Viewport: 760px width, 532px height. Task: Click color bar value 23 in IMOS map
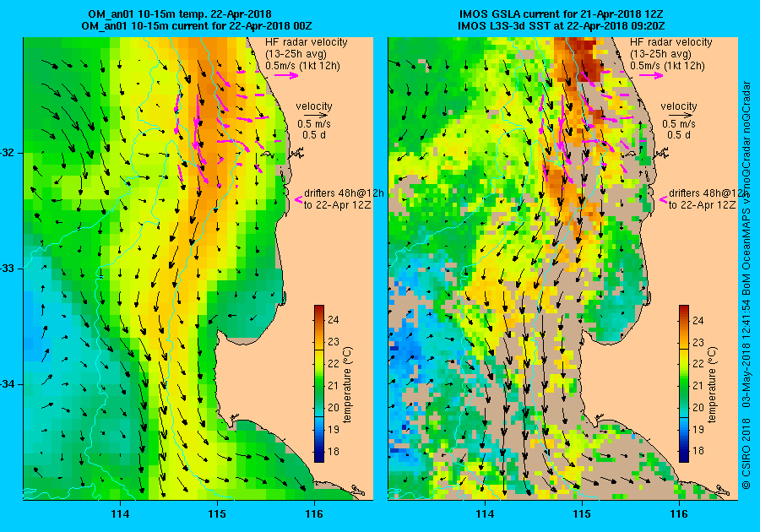[698, 342]
